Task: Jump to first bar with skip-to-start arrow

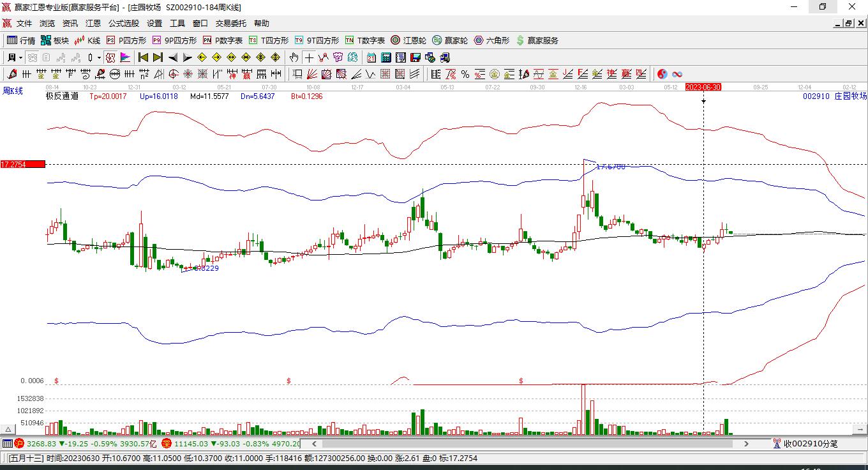Action: (x=144, y=57)
